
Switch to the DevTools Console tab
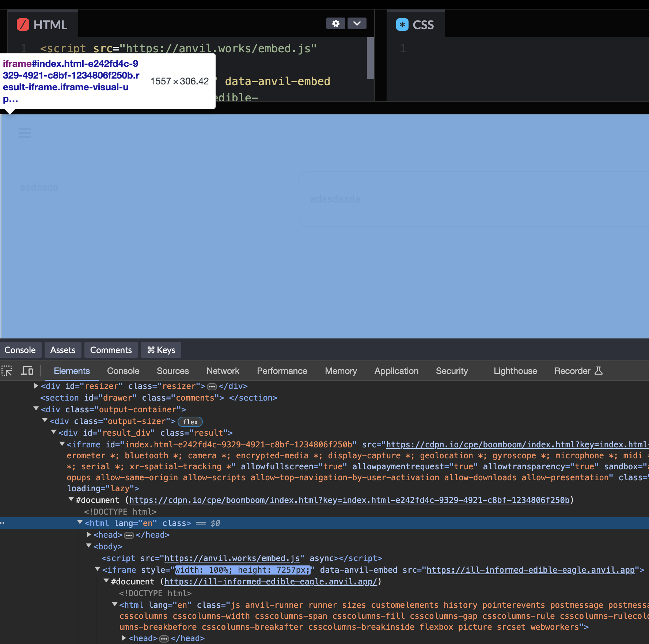pos(123,371)
